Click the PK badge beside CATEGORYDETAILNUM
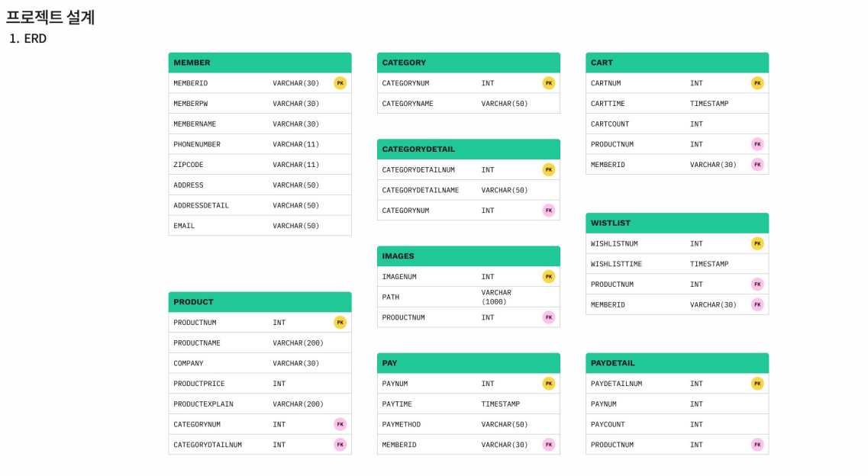This screenshot has width=868, height=476. [549, 169]
